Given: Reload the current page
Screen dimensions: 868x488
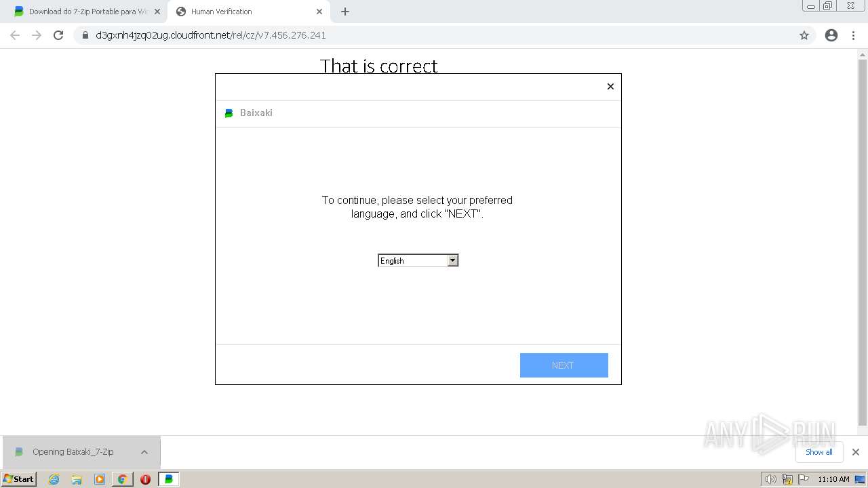Looking at the screenshot, I should (x=58, y=35).
